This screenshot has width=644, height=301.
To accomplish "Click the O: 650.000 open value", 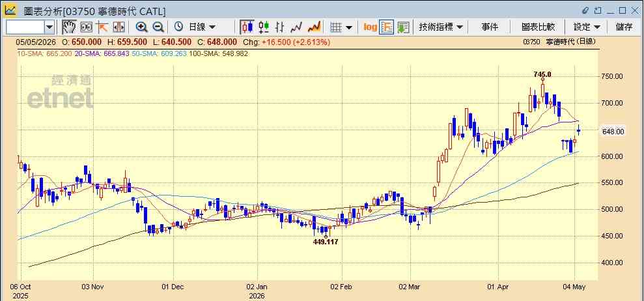I will point(81,42).
